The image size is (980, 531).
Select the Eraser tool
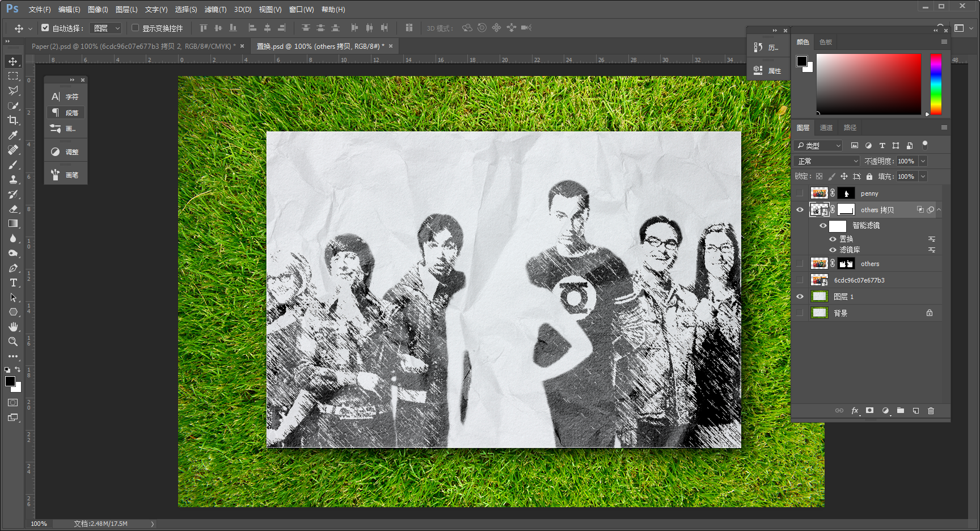13,209
